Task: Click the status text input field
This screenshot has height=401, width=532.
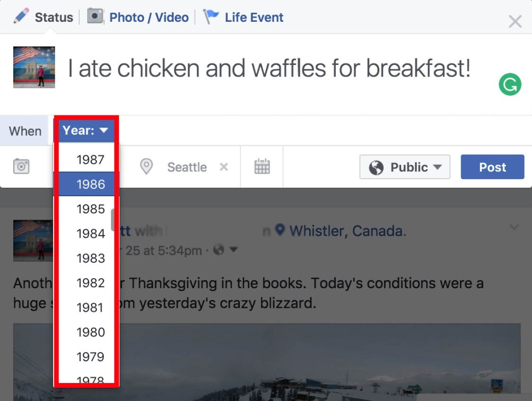Action: [x=269, y=69]
